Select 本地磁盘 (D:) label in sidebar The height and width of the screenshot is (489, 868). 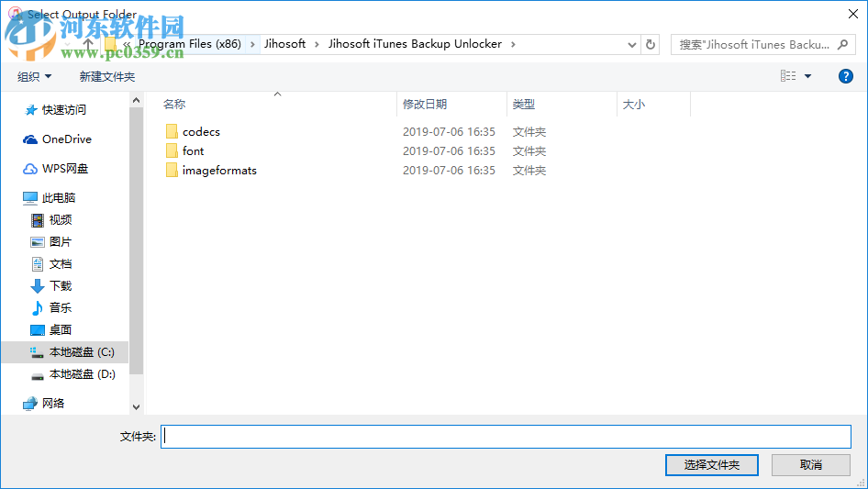(x=83, y=374)
